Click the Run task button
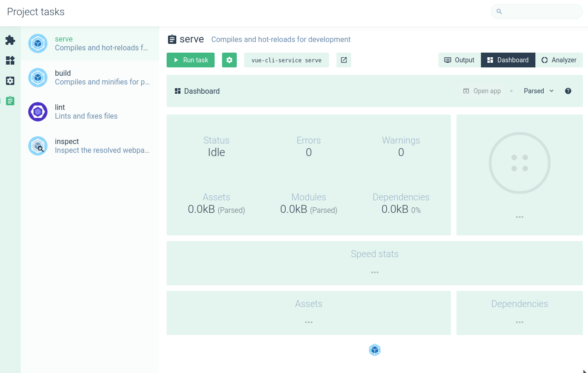Viewport: 588px width, 373px height. pyautogui.click(x=191, y=60)
